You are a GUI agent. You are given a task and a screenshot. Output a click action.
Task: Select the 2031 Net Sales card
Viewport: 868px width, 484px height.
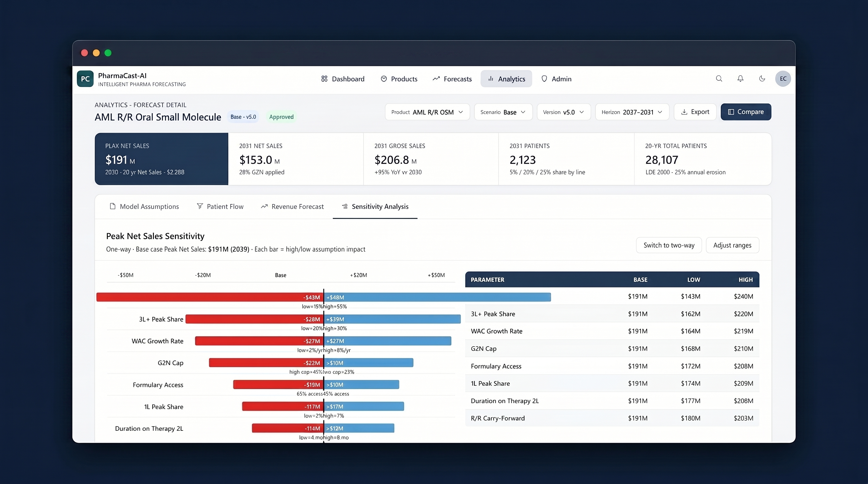click(x=296, y=159)
